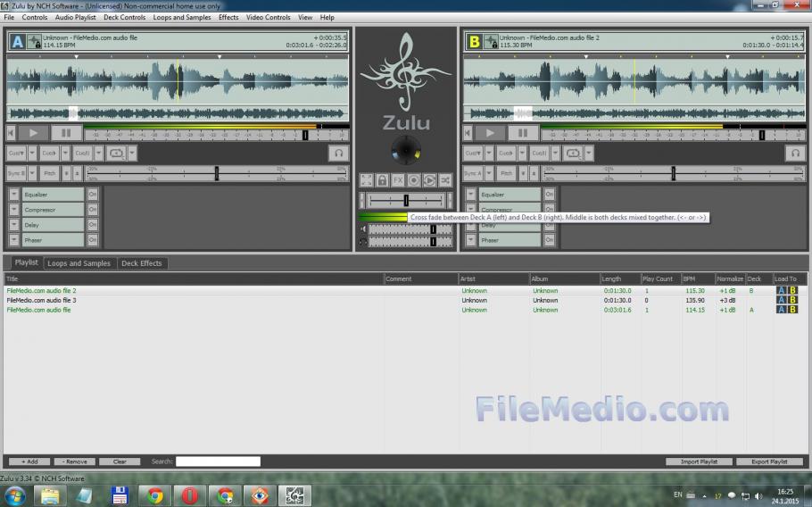Load FileMedio.com audio file 3 to Deck B

[792, 301]
